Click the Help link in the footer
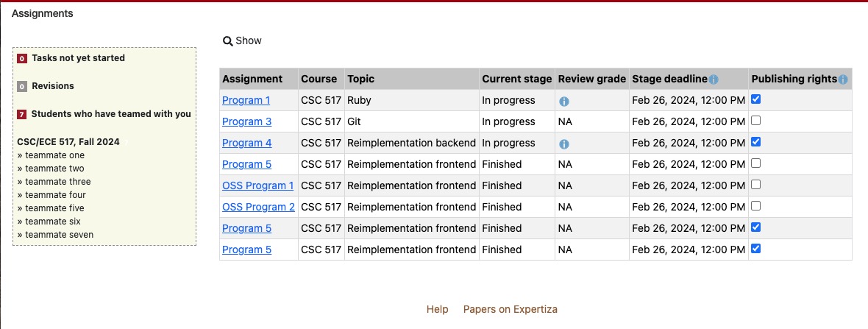868x329 pixels. (437, 309)
